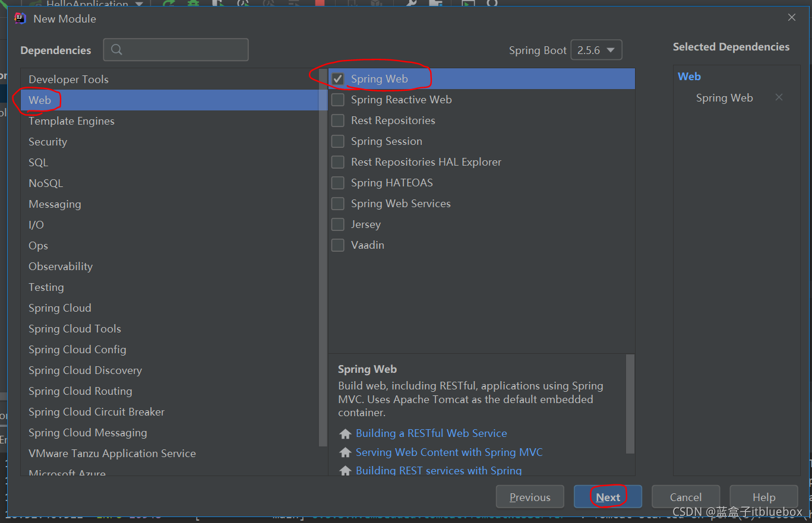Open Building REST services with Spring link
This screenshot has height=523, width=812.
[438, 470]
